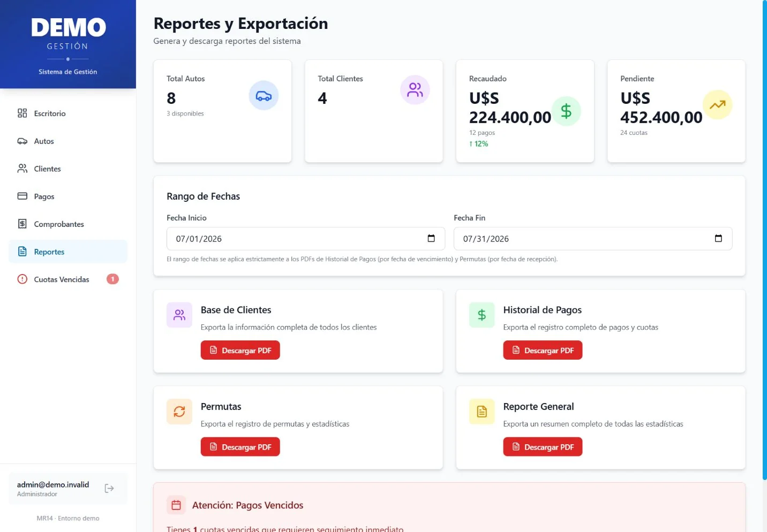
Task: Click the admin@demo.invalid user label
Action: coord(53,484)
